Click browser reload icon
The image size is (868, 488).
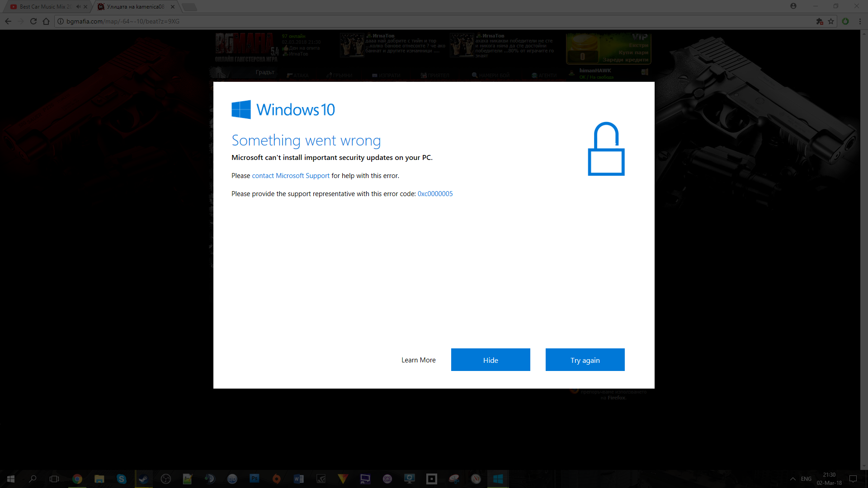tap(33, 21)
